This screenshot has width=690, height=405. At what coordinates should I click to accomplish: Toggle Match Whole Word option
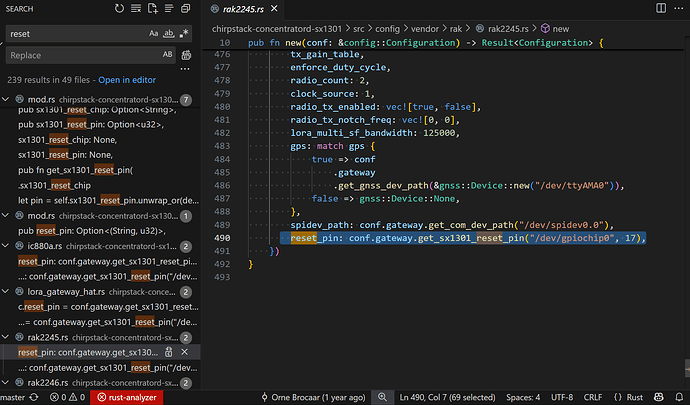tap(169, 33)
